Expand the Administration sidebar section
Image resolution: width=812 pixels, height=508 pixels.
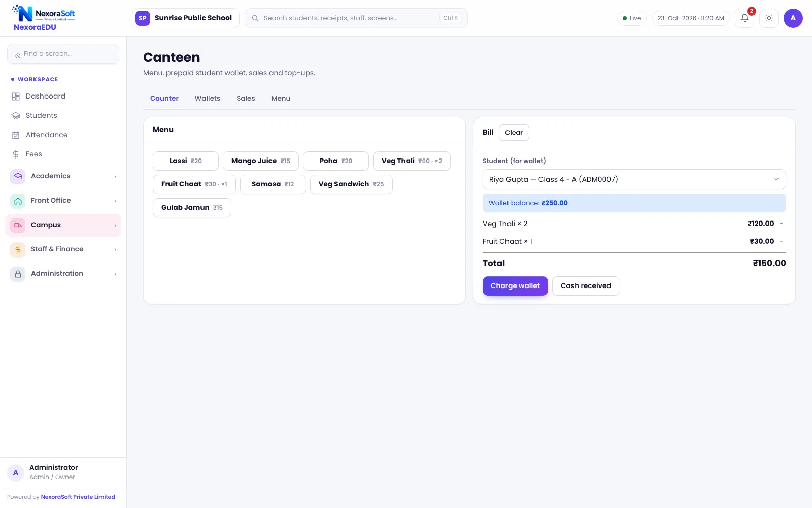pyautogui.click(x=63, y=274)
